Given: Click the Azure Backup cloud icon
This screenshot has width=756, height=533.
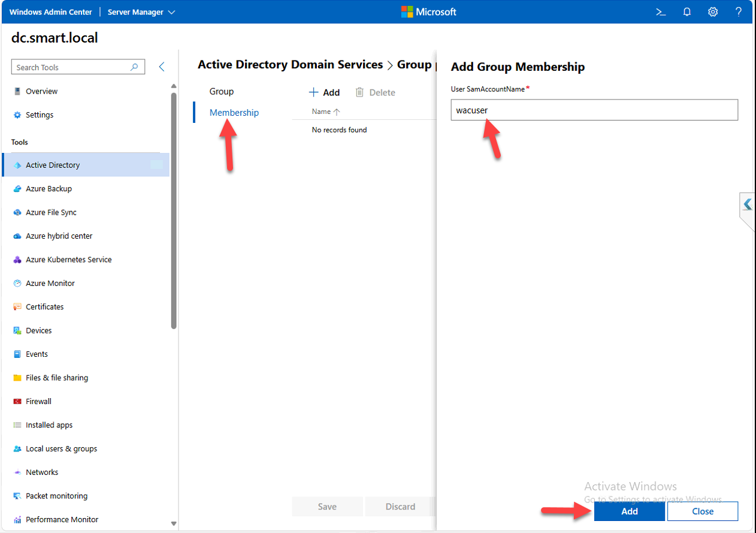Looking at the screenshot, I should tap(17, 189).
